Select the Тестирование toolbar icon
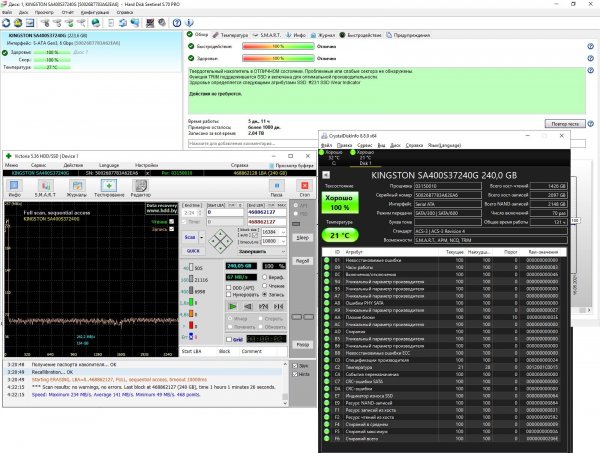Image resolution: width=600 pixels, height=453 pixels. pyautogui.click(x=110, y=188)
